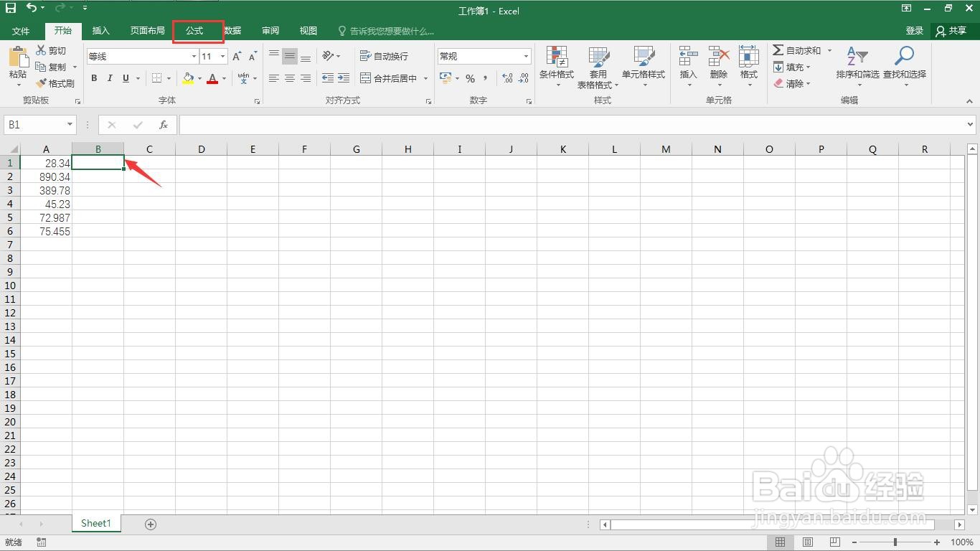Toggle align text right
Image resolution: width=980 pixels, height=551 pixels.
(306, 78)
